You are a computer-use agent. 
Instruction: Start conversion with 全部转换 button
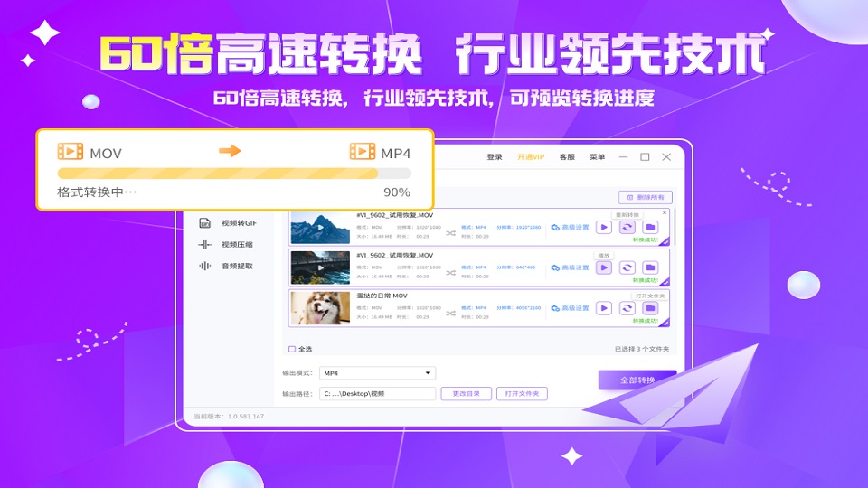point(637,380)
